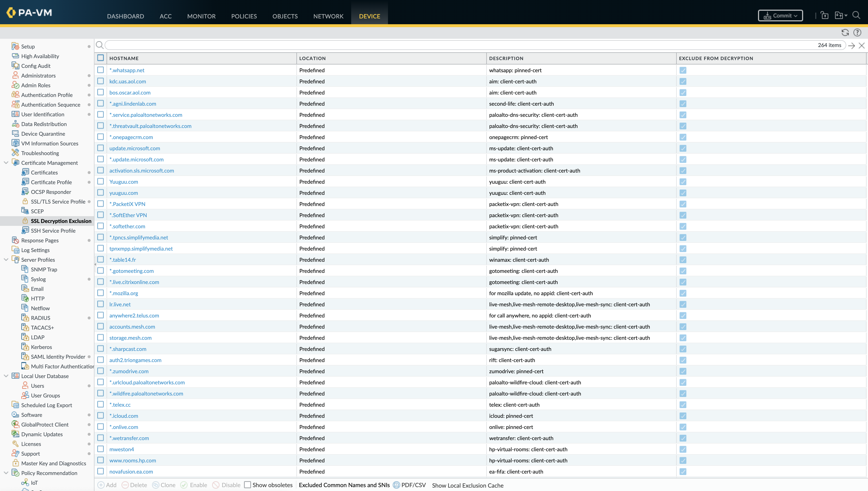Collapse the Policy Recommendation tree

6,473
